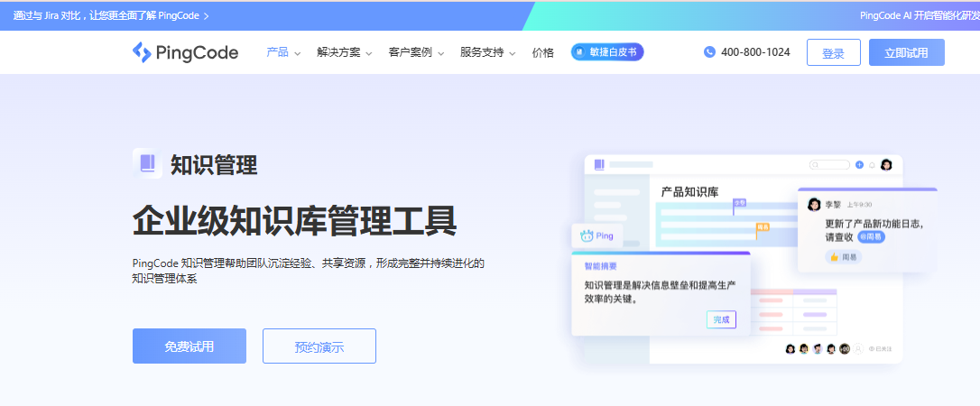This screenshot has width=980, height=406.
Task: Click the 免费试用 button
Action: [x=190, y=346]
